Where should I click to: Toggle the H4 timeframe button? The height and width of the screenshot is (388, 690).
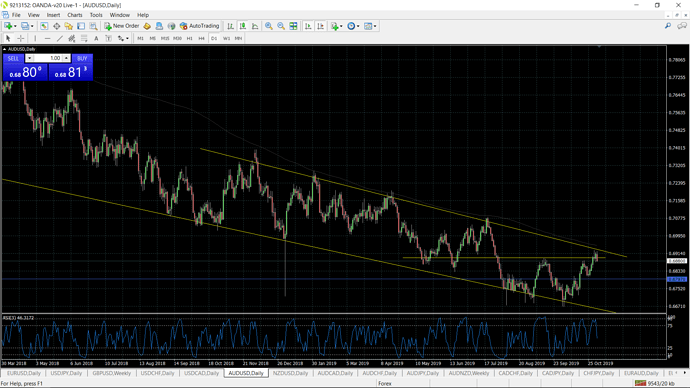tap(202, 38)
